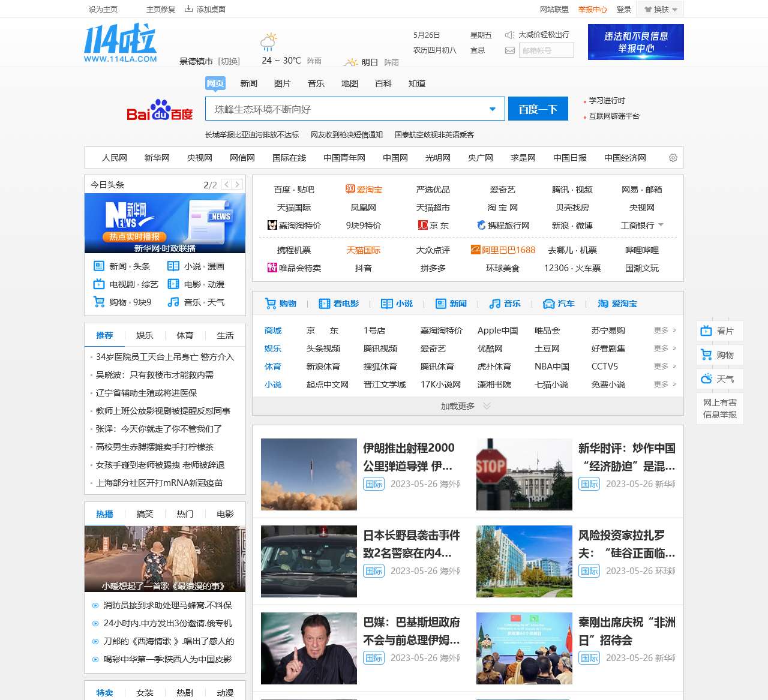Expand the 工商银行 bank dropdown

tap(661, 225)
